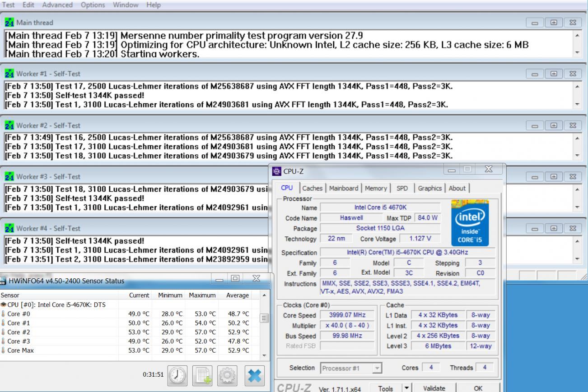Click the Minimum column header in HWiNFO
This screenshot has width=588, height=392.
[x=169, y=295]
